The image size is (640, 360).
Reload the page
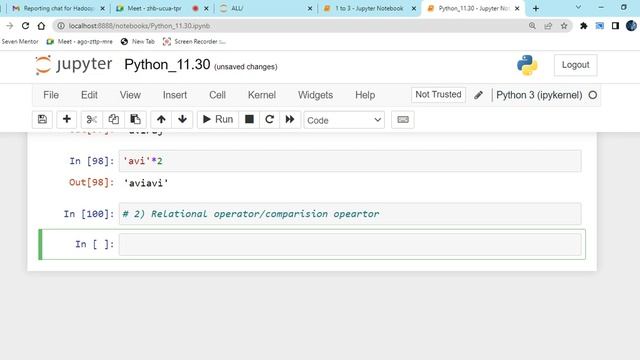pyautogui.click(x=25, y=26)
